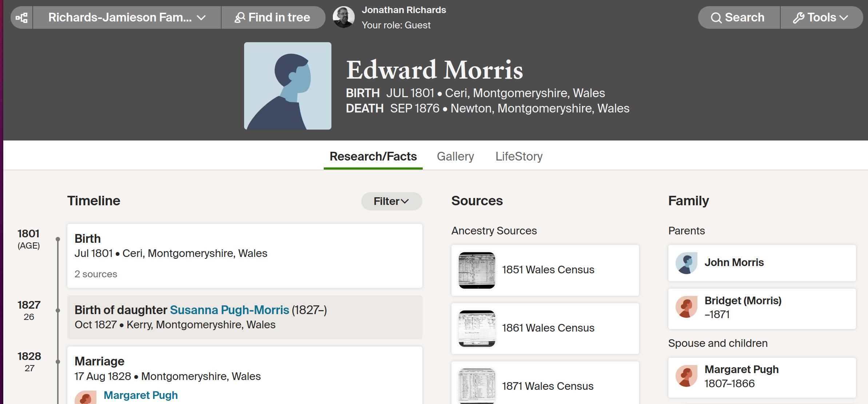
Task: Click the Search button
Action: pos(738,17)
